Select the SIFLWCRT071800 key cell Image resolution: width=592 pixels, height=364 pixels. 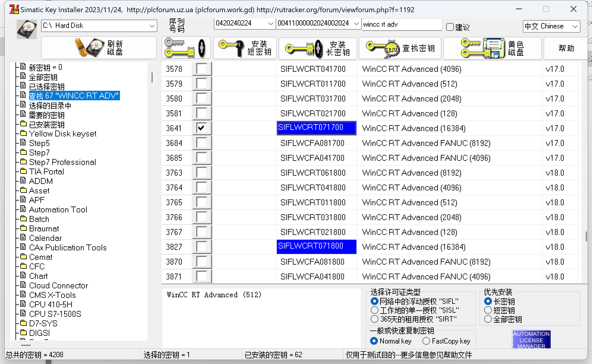pos(316,247)
